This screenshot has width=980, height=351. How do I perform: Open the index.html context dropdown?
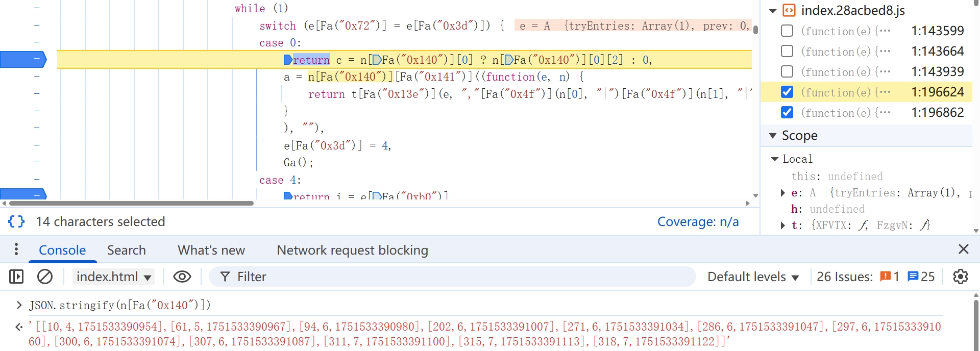point(114,277)
